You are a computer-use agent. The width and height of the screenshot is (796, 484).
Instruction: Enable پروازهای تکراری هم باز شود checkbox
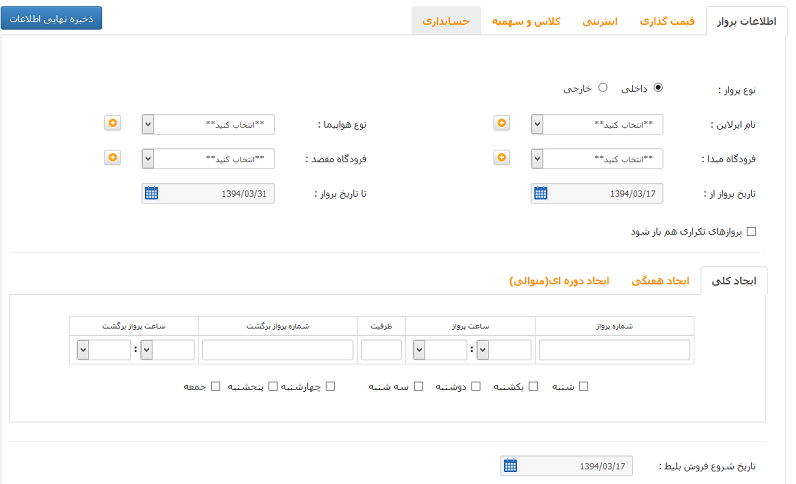[752, 232]
